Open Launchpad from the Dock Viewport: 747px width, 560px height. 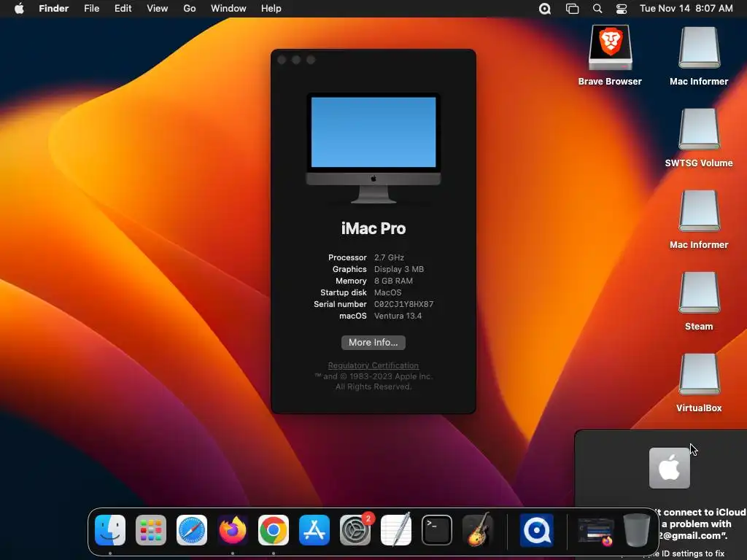click(x=151, y=530)
